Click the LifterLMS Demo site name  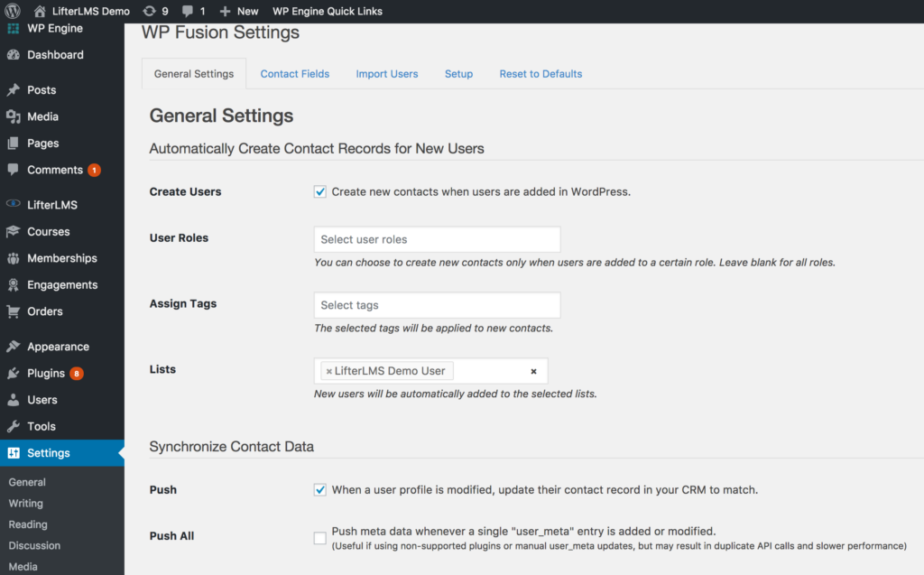pyautogui.click(x=91, y=11)
